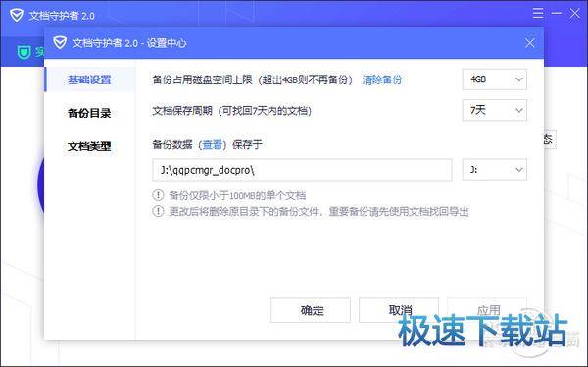Screen dimensions: 588x367
Task: Click the 备份仅限小于100MB的单个文档 note
Action: [x=237, y=195]
